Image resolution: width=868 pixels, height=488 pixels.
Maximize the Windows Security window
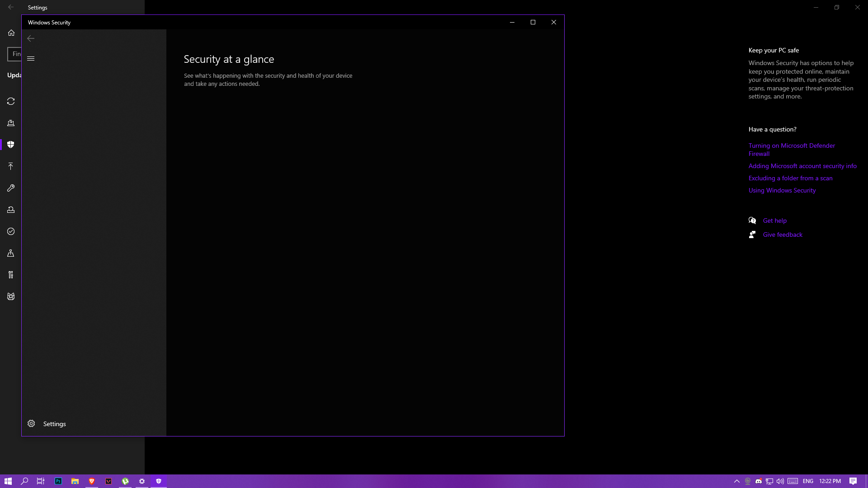pyautogui.click(x=533, y=22)
